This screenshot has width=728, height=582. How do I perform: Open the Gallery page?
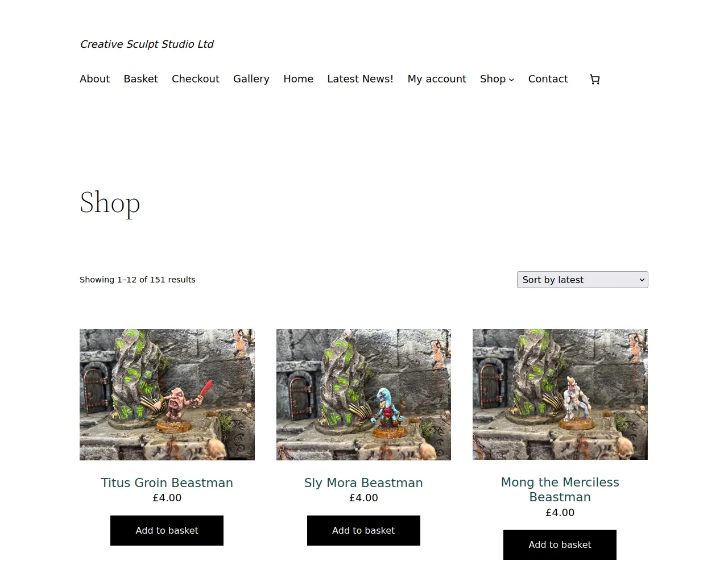click(251, 79)
